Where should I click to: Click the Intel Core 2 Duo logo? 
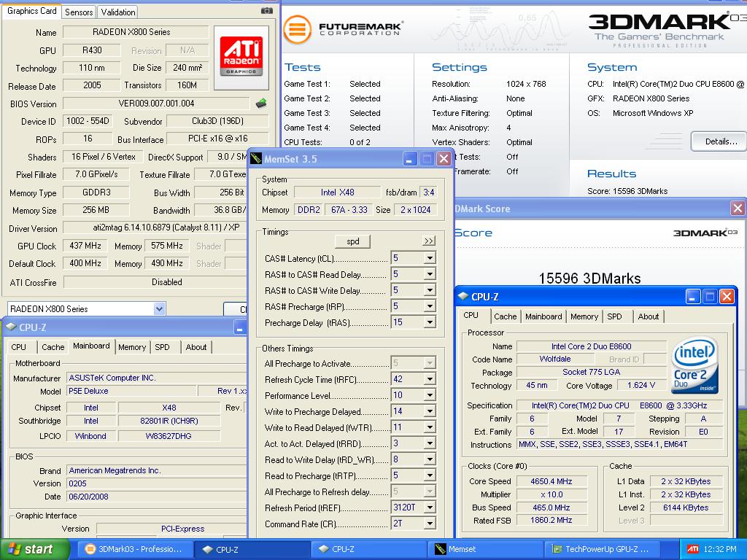[x=695, y=365]
